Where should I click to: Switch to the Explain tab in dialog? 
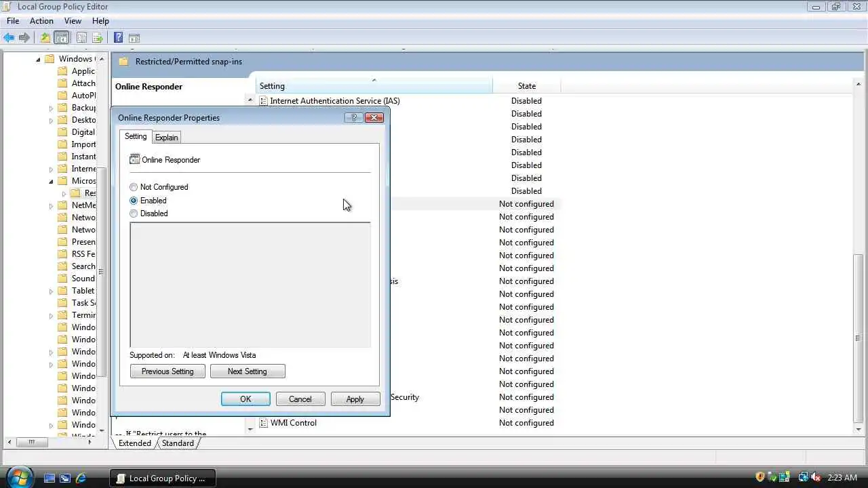[166, 138]
